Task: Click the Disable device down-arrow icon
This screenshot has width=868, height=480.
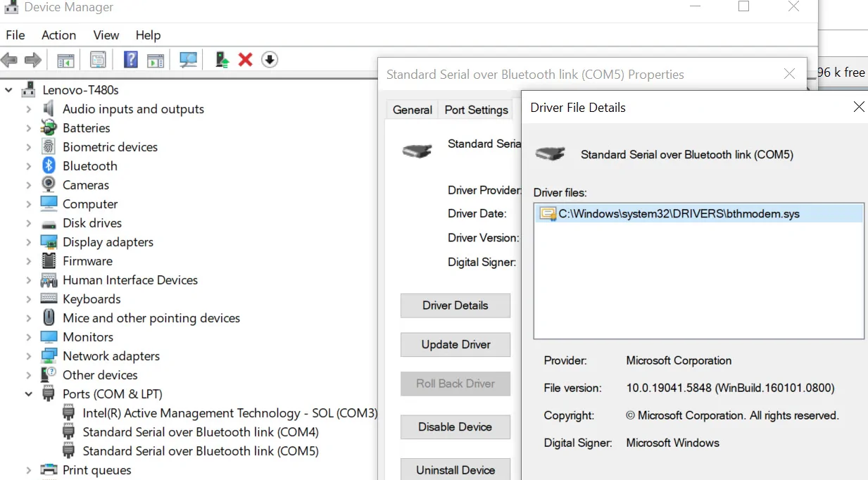Action: click(269, 60)
